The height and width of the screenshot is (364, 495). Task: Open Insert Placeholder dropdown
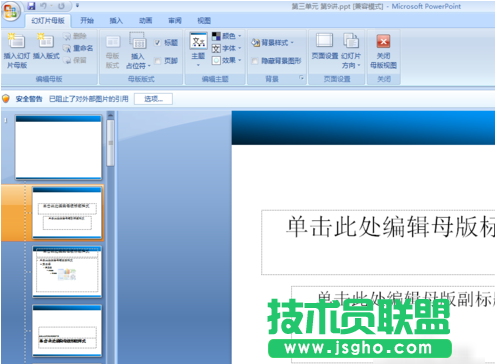[138, 51]
